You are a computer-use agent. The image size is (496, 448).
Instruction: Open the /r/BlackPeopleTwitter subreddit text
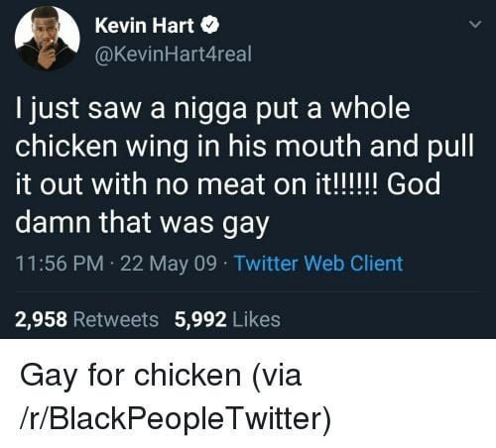(x=174, y=418)
